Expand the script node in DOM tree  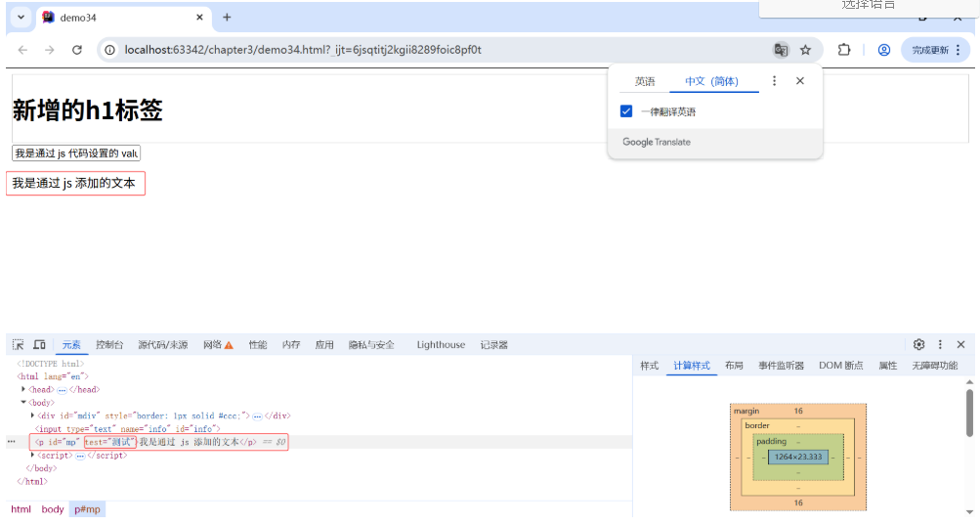[x=32, y=455]
